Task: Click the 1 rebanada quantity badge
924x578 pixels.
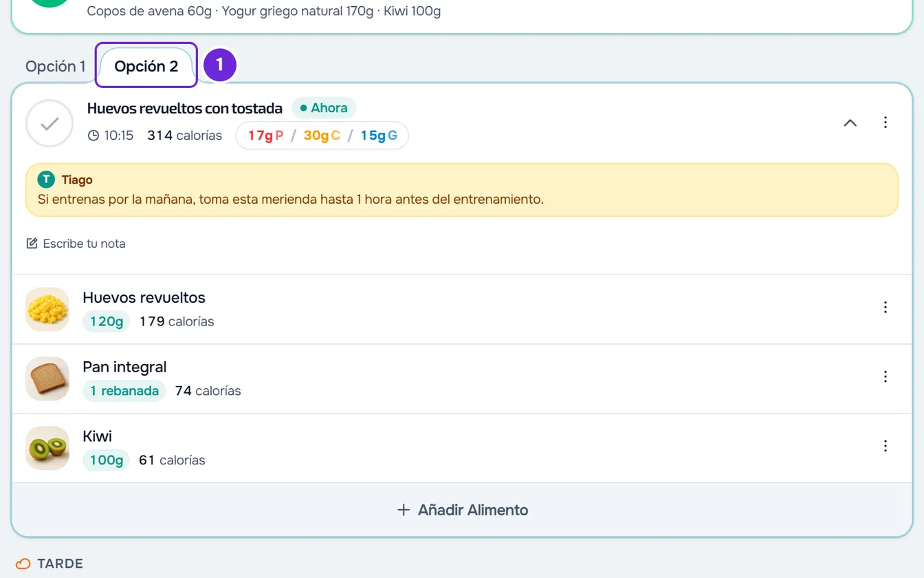Action: tap(124, 391)
